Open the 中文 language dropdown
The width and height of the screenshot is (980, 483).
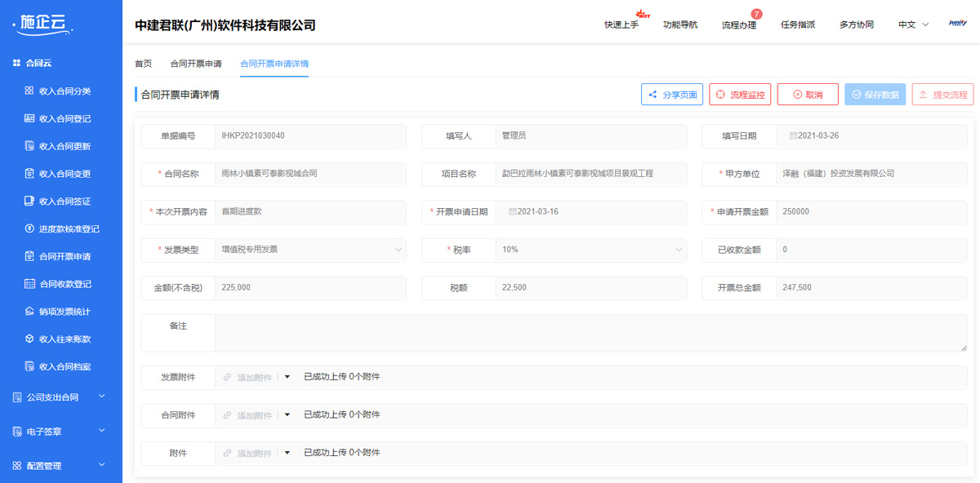(913, 24)
